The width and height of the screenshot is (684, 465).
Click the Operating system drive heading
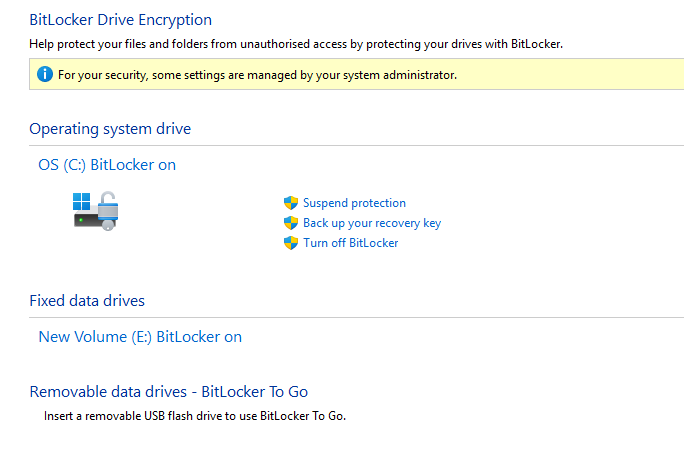click(x=110, y=129)
